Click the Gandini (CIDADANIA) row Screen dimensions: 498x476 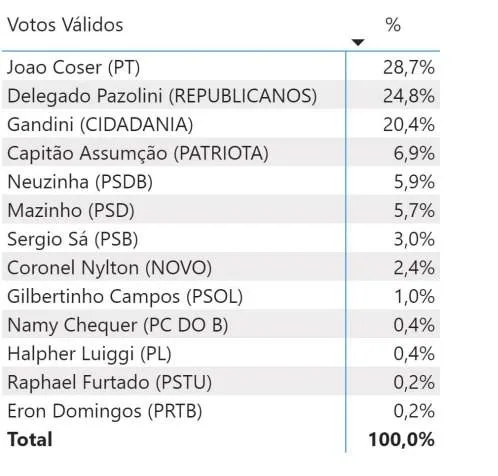pos(221,123)
